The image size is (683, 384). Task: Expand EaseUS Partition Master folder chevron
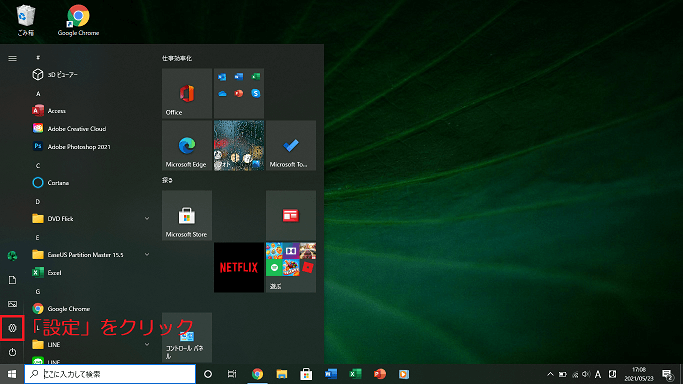147,254
